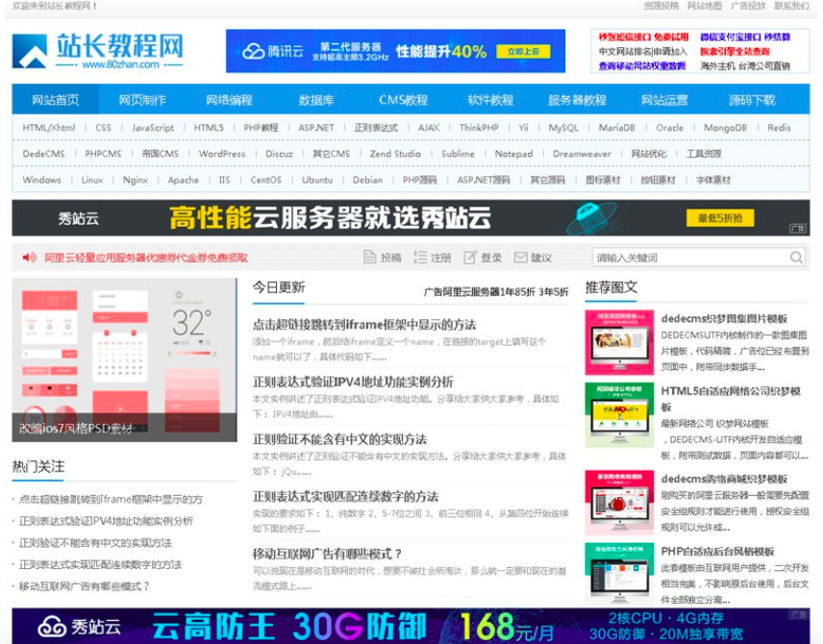Go to the 网站运营 section
The image size is (823, 644).
pos(664,100)
